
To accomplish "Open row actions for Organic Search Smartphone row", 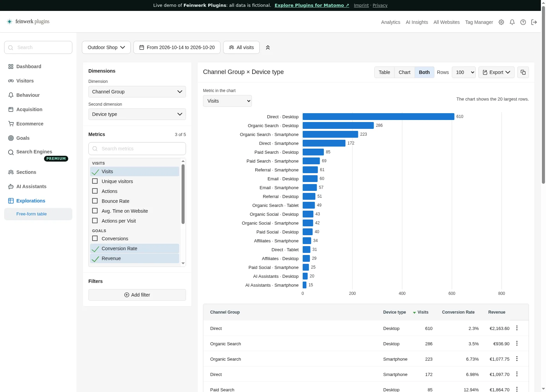I will [517, 359].
